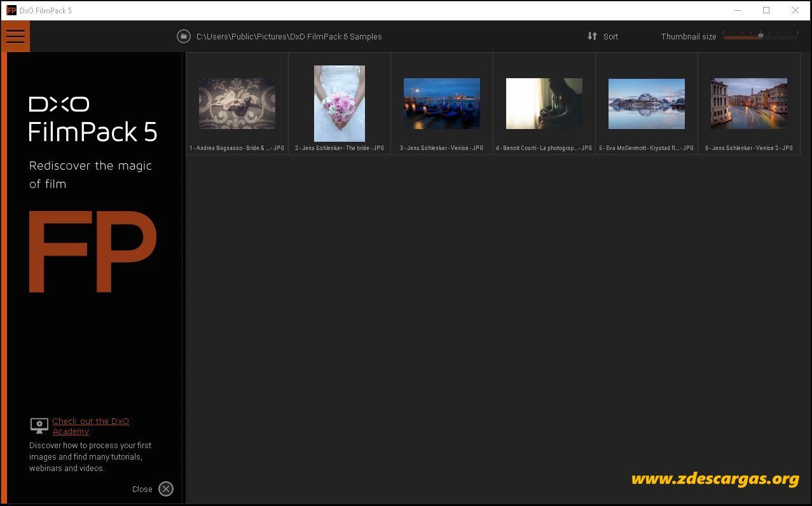This screenshot has width=812, height=506.
Task: Open the hamburger menu
Action: tap(15, 36)
